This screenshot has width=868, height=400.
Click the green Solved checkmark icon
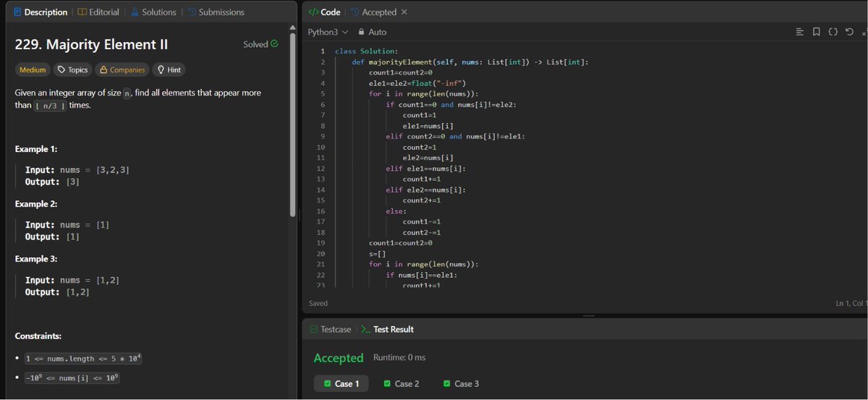274,44
